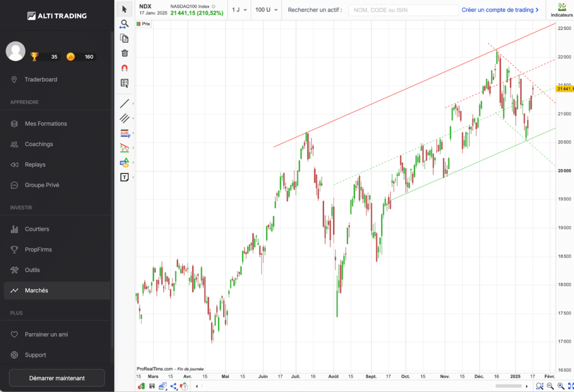Click the fullscreen expand icon

tap(571, 386)
